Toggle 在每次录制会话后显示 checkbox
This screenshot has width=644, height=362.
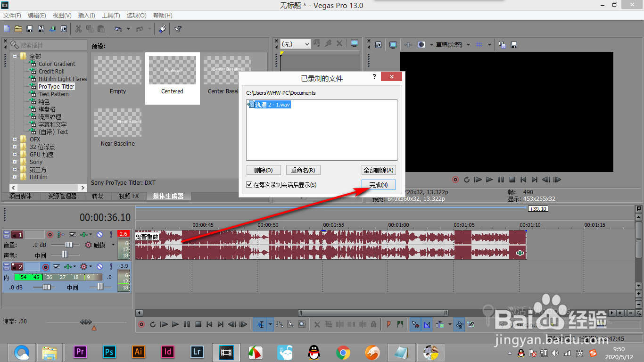coord(249,185)
